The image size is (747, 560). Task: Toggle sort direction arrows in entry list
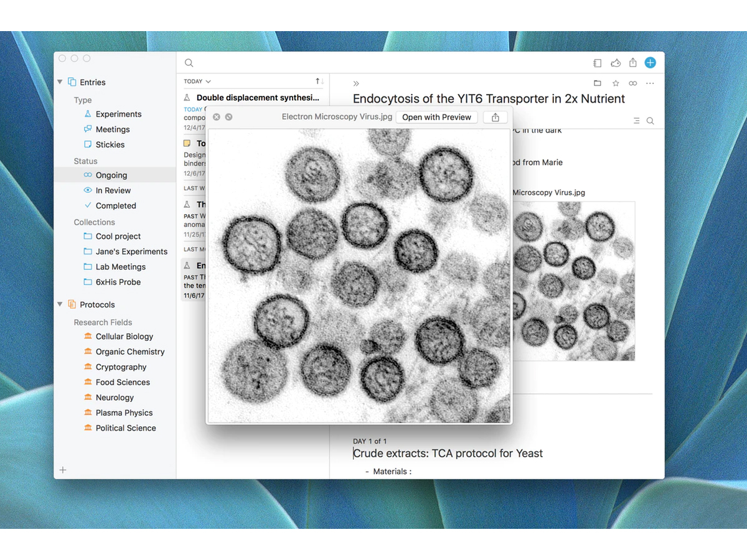(x=319, y=82)
